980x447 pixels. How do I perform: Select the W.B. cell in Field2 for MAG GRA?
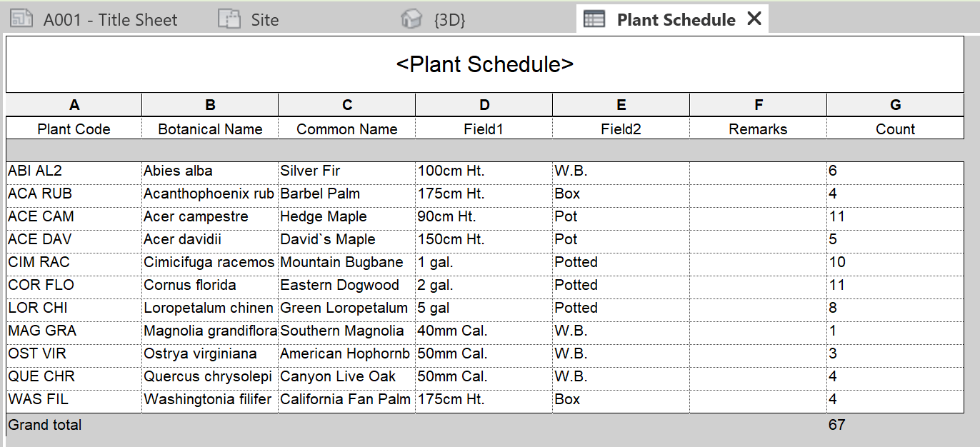[x=571, y=331]
